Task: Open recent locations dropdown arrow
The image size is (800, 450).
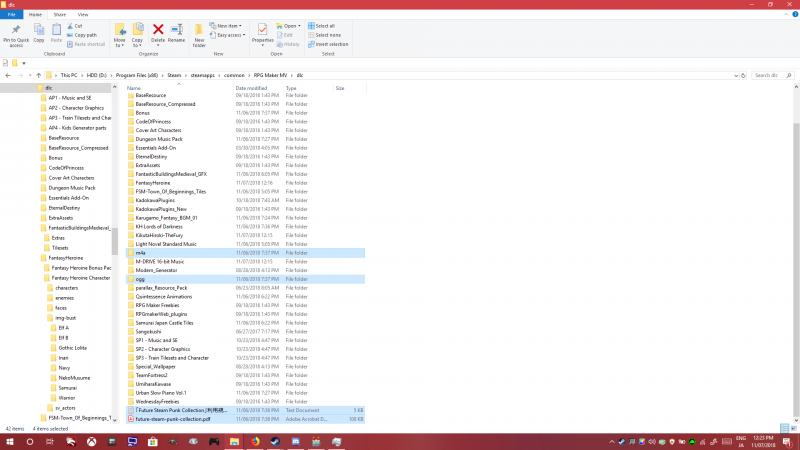Action: pyautogui.click(x=30, y=76)
